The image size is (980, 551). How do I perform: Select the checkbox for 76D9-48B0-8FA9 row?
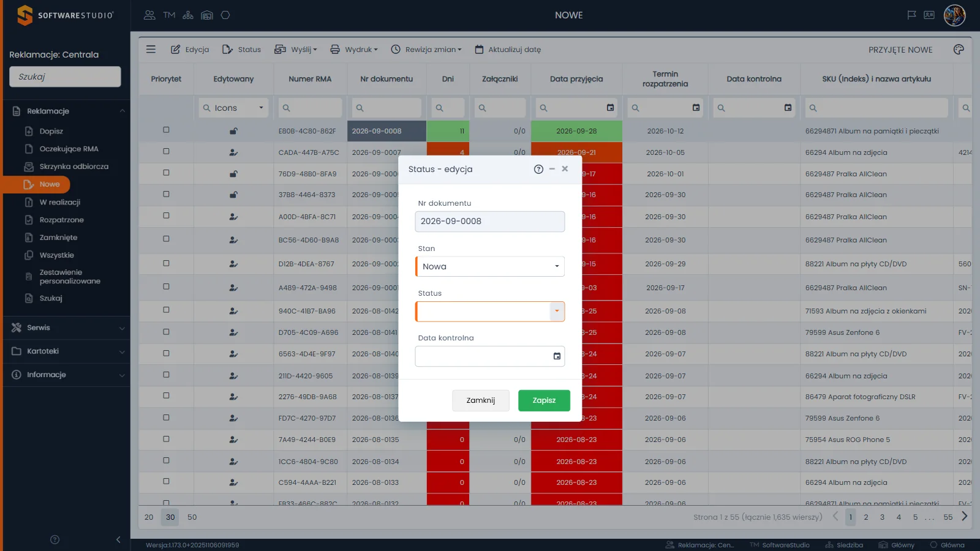[166, 173]
